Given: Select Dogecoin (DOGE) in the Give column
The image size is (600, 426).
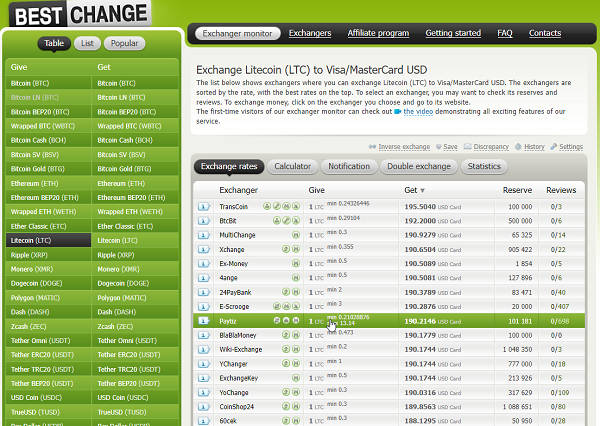Looking at the screenshot, I should (x=49, y=284).
